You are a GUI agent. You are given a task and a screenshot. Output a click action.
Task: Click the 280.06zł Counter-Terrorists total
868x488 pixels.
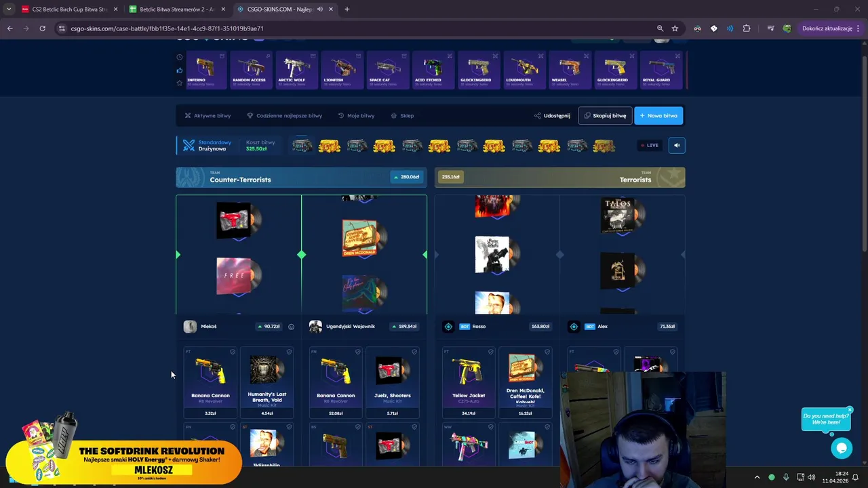(406, 177)
